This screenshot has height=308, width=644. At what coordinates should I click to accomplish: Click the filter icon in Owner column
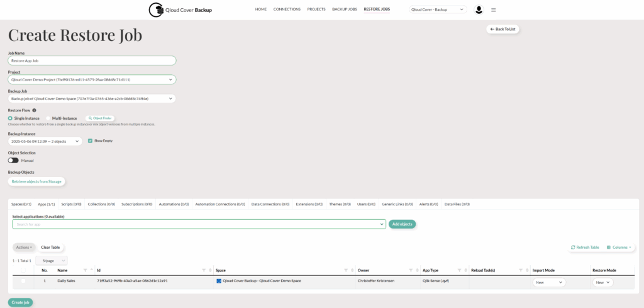pyautogui.click(x=409, y=270)
